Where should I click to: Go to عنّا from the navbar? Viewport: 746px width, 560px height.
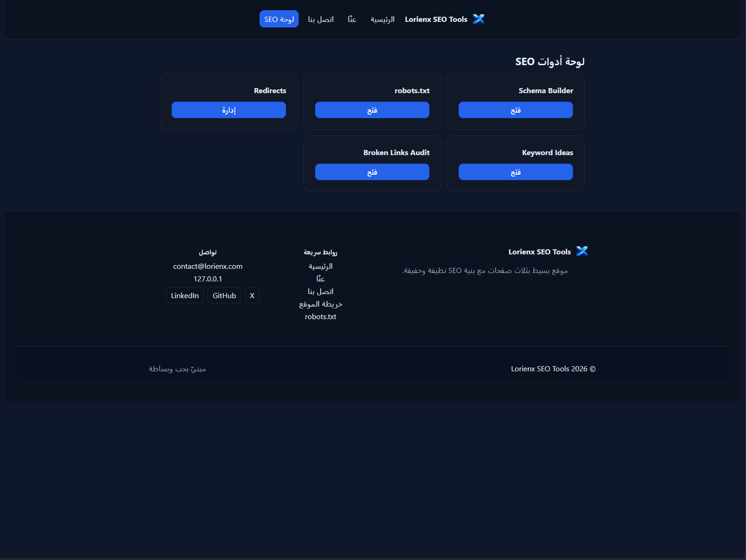pos(352,19)
